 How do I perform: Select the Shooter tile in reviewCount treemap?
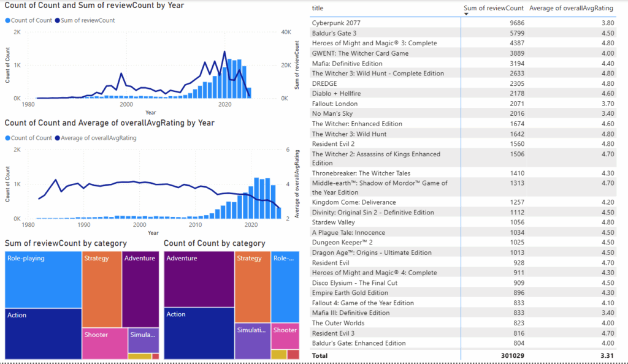tap(105, 343)
